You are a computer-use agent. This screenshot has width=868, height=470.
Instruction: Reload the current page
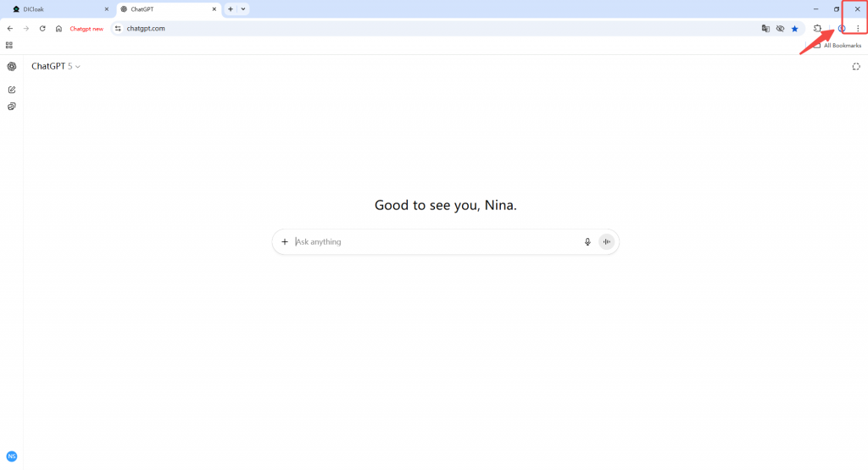coord(42,29)
